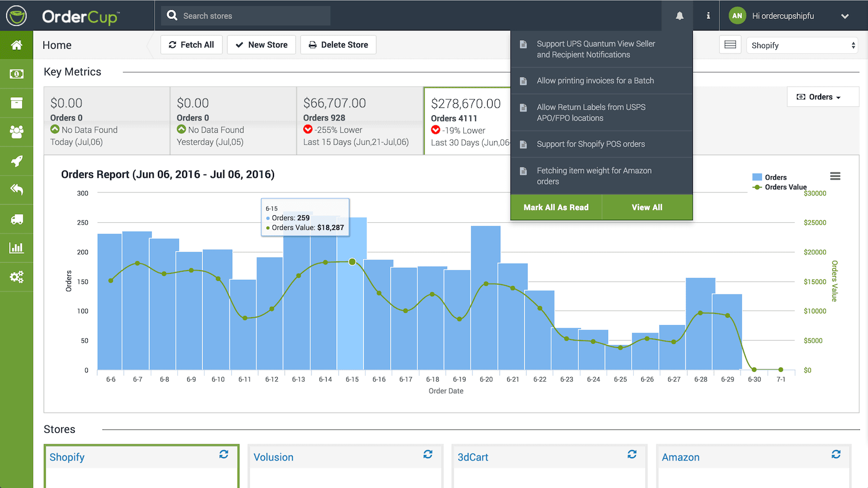Click the money/orders sidebar icon
Image resolution: width=868 pixels, height=488 pixels.
[17, 74]
